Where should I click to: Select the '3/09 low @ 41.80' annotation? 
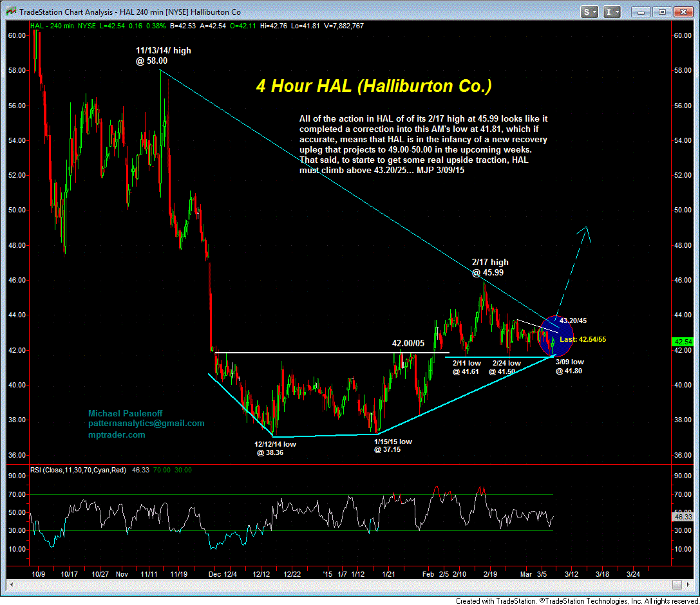click(x=570, y=366)
